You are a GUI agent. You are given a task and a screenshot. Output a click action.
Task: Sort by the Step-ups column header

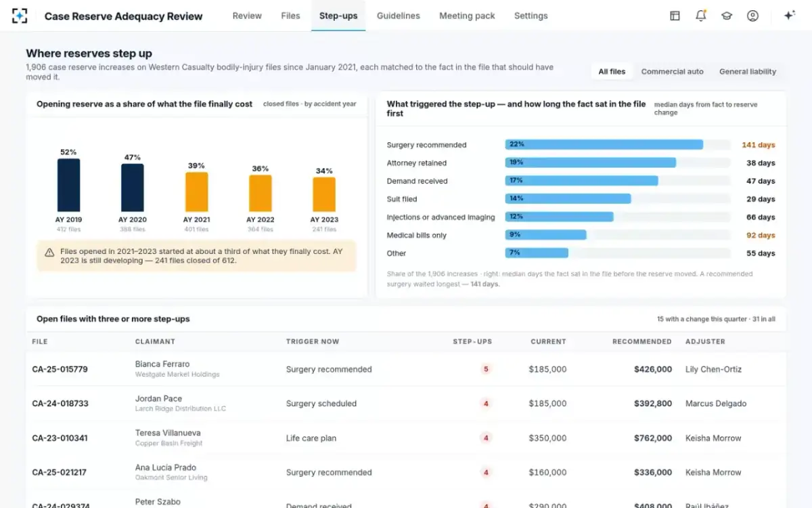(x=472, y=341)
